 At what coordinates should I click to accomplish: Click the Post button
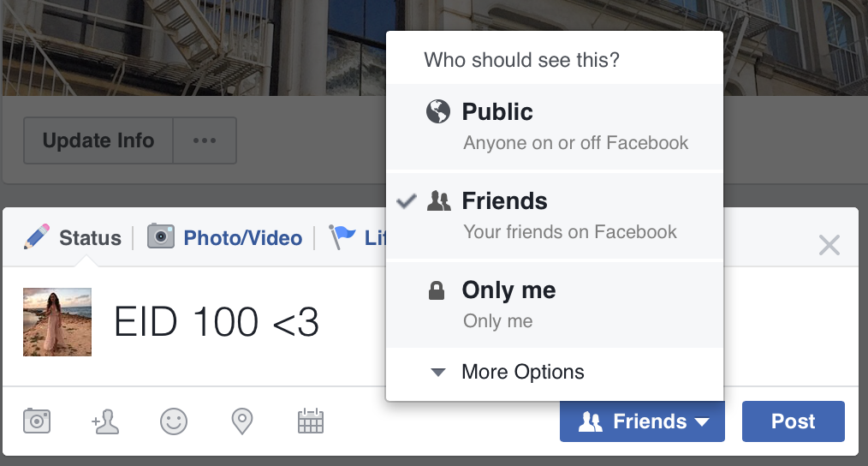click(x=793, y=421)
